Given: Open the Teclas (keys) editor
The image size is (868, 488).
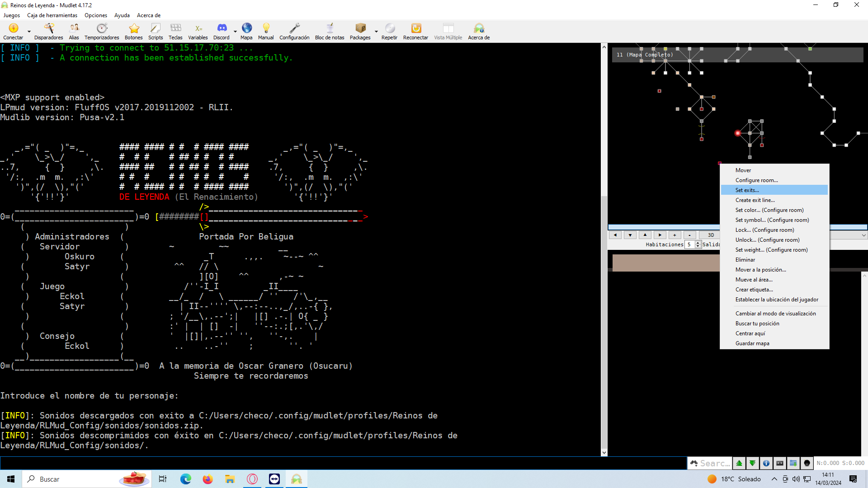Looking at the screenshot, I should (175, 32).
